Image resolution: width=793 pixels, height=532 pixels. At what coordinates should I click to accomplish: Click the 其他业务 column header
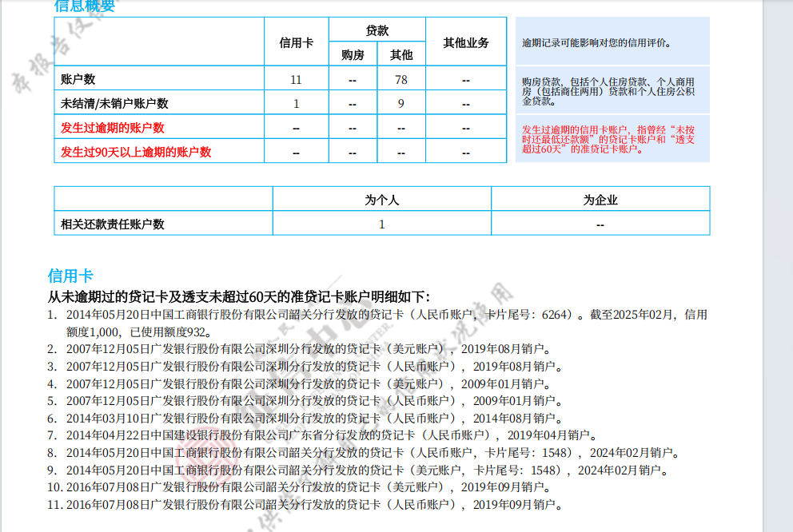click(466, 43)
